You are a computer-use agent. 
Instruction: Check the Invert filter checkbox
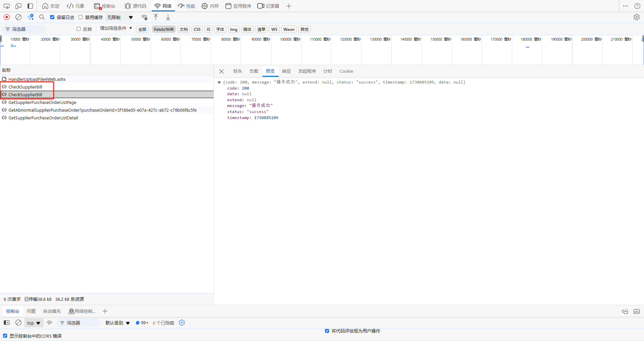click(x=78, y=29)
